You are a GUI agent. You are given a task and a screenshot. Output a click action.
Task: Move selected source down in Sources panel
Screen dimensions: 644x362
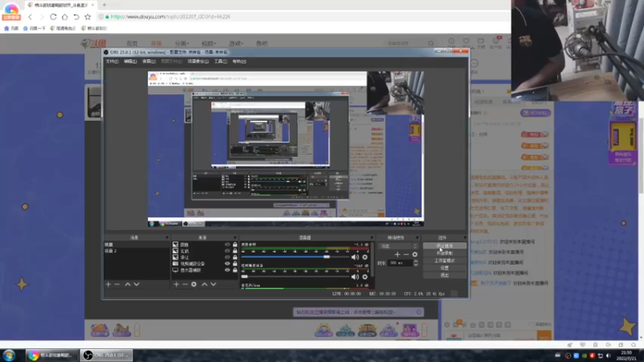coord(213,284)
